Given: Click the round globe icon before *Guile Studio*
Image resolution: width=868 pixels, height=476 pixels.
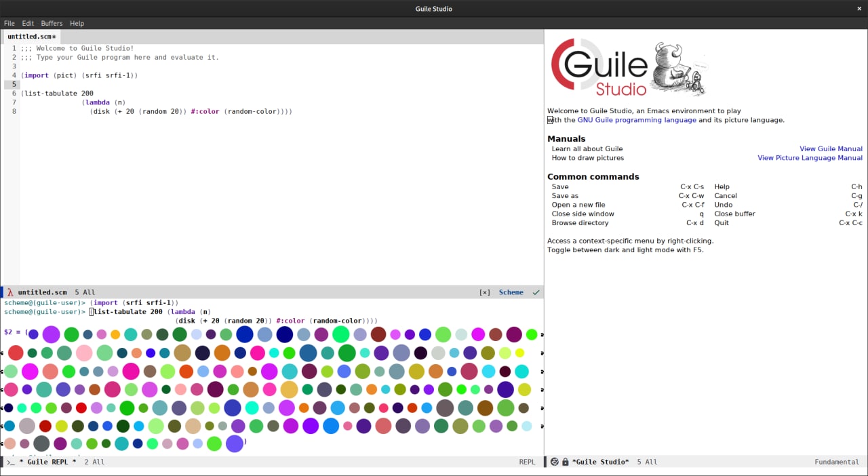Looking at the screenshot, I should pos(554,462).
